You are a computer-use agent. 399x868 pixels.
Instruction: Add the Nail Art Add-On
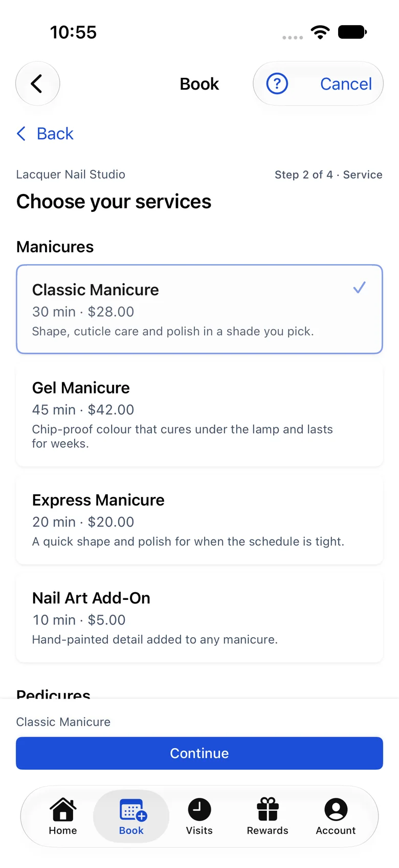click(x=199, y=618)
